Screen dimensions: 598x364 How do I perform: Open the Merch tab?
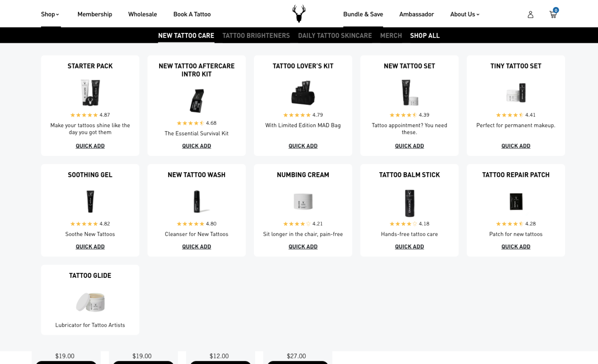(391, 35)
